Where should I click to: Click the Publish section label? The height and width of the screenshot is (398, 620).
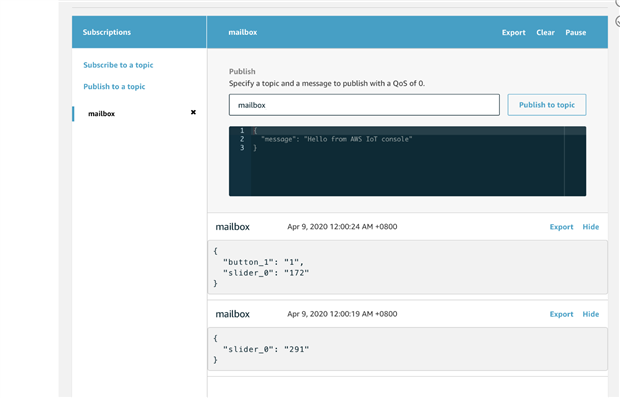tap(242, 72)
